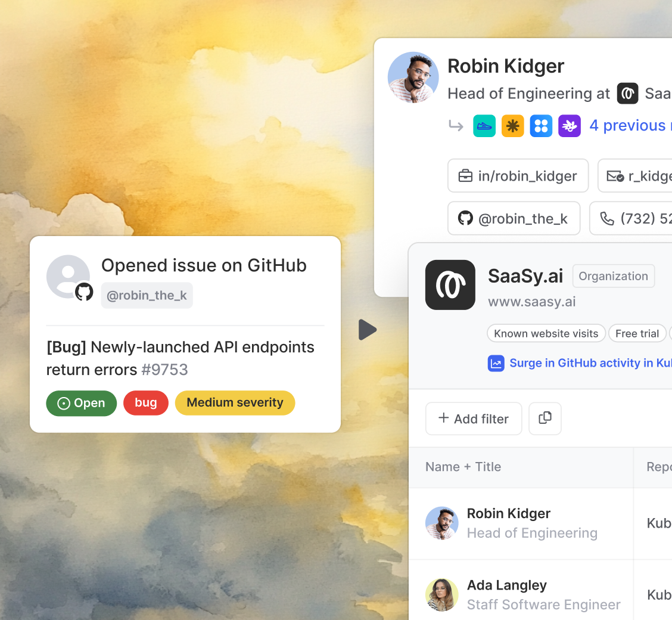Click the green Open status badge
The height and width of the screenshot is (620, 672).
point(82,403)
